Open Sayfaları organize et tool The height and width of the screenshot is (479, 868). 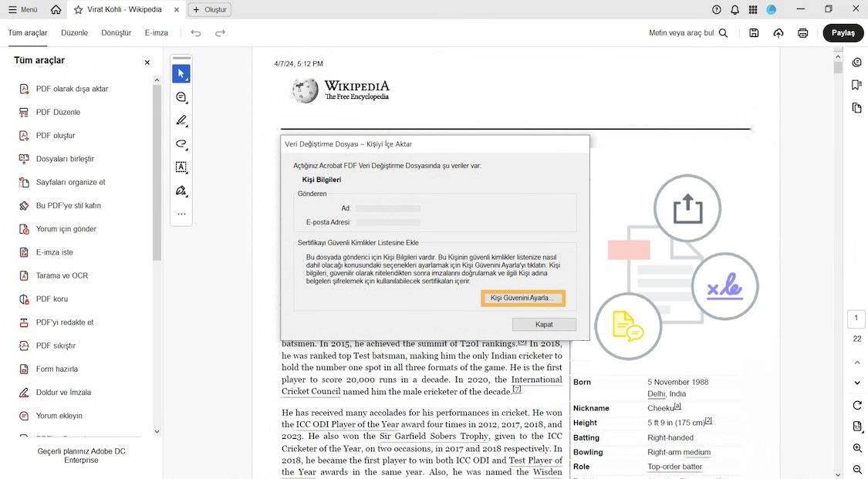[70, 182]
